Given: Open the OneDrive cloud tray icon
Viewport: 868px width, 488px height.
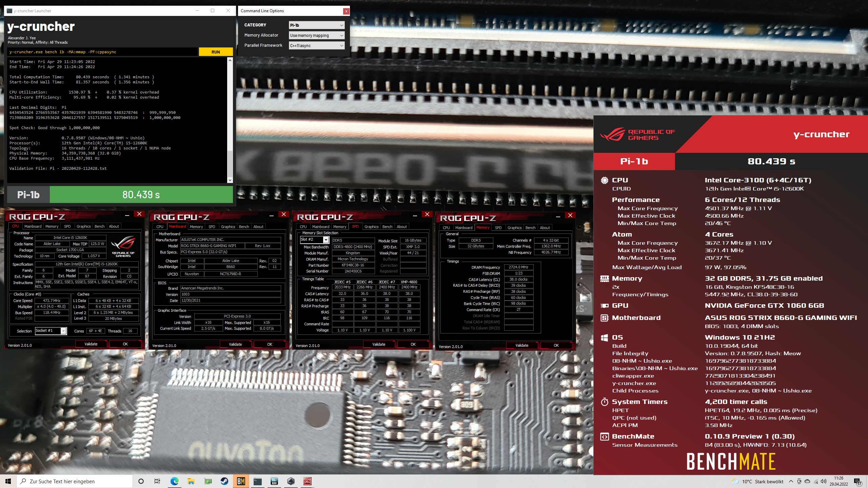Looking at the screenshot, I should [x=807, y=481].
